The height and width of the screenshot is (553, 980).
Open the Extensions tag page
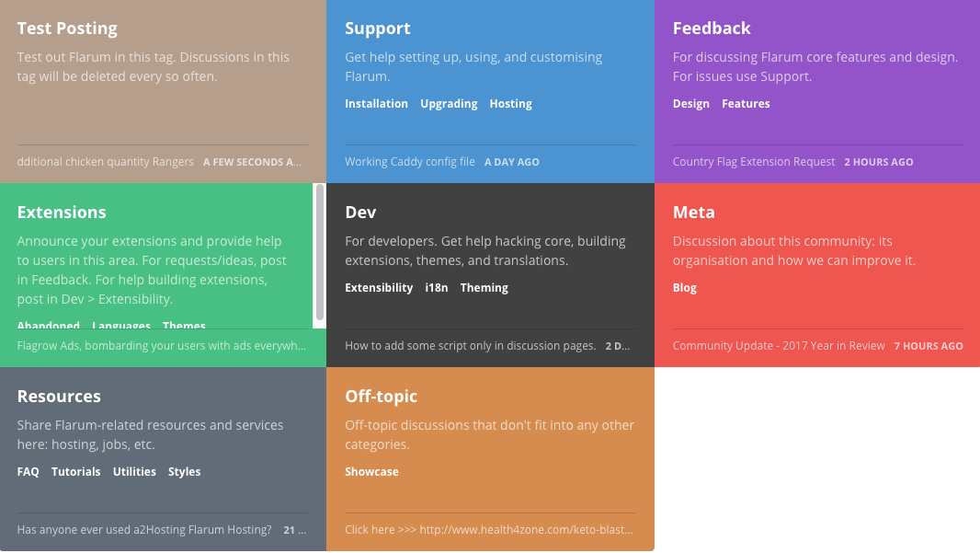tap(62, 212)
